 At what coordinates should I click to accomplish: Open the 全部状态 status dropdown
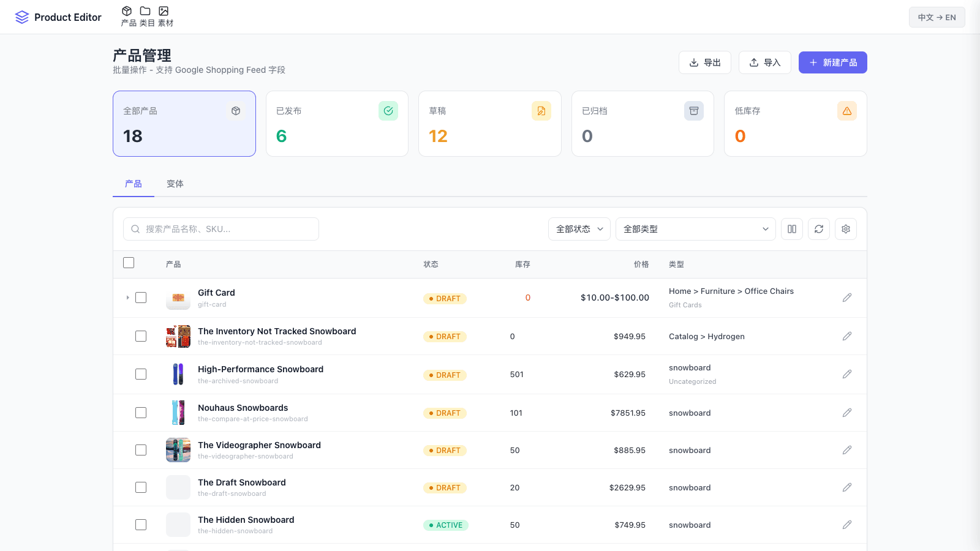(x=579, y=229)
